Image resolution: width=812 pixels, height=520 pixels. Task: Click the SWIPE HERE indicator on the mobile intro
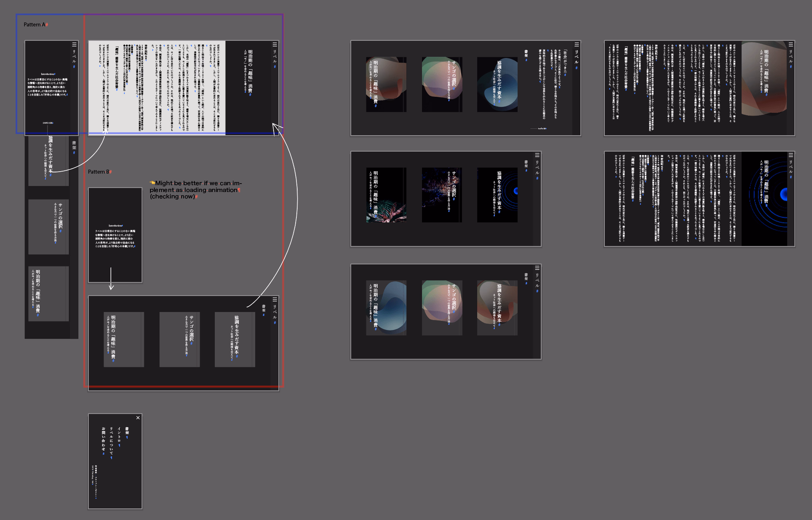click(48, 123)
